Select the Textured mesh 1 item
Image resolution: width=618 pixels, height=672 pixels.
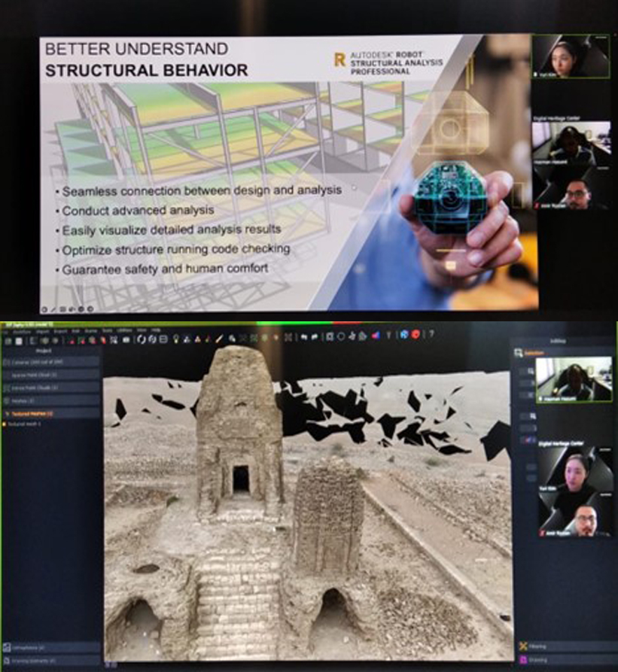(24, 424)
